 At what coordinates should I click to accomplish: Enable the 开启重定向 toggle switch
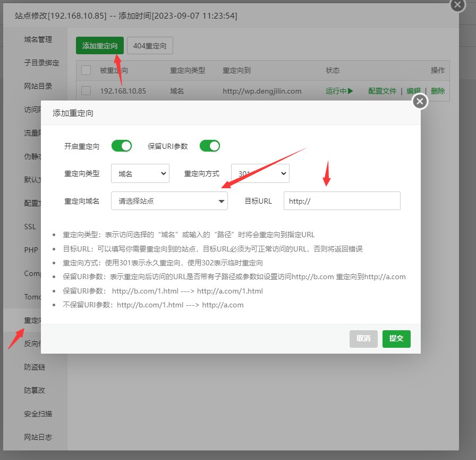click(x=121, y=146)
